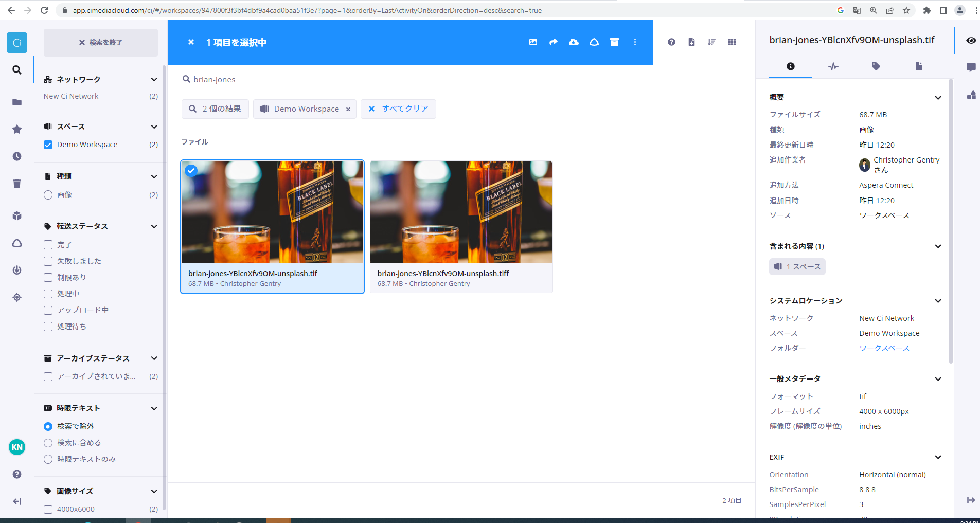Click the 検索を終了 button
The height and width of the screenshot is (523, 980).
click(101, 42)
